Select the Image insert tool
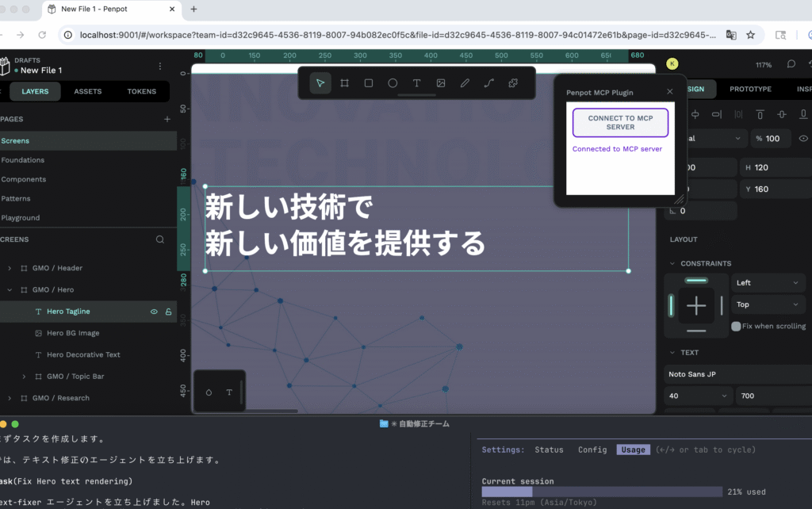 441,83
